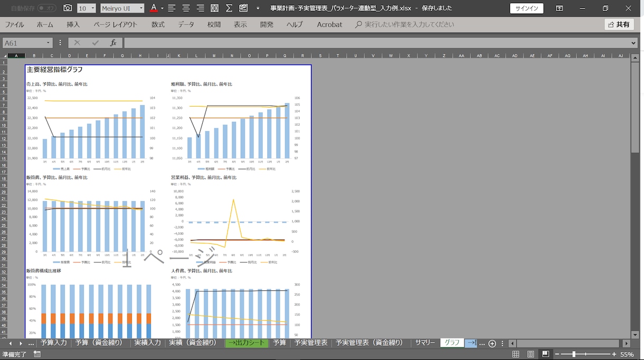
Task: Align text left from quick access toolbar
Action: point(172,8)
